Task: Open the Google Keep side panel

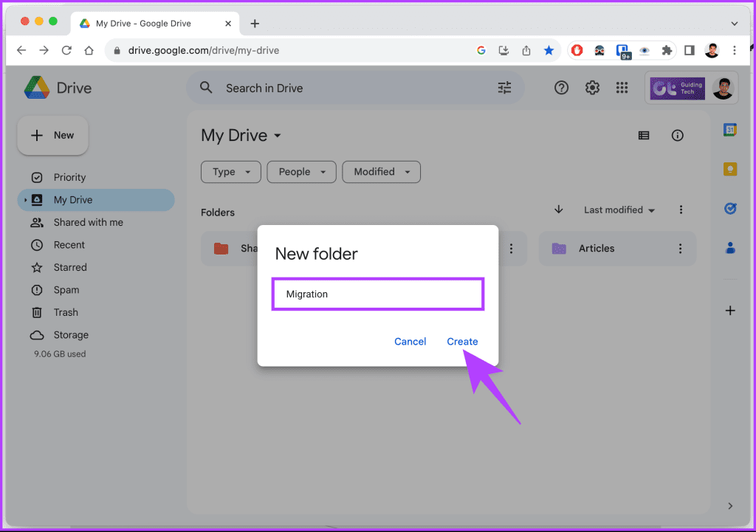Action: click(x=730, y=168)
